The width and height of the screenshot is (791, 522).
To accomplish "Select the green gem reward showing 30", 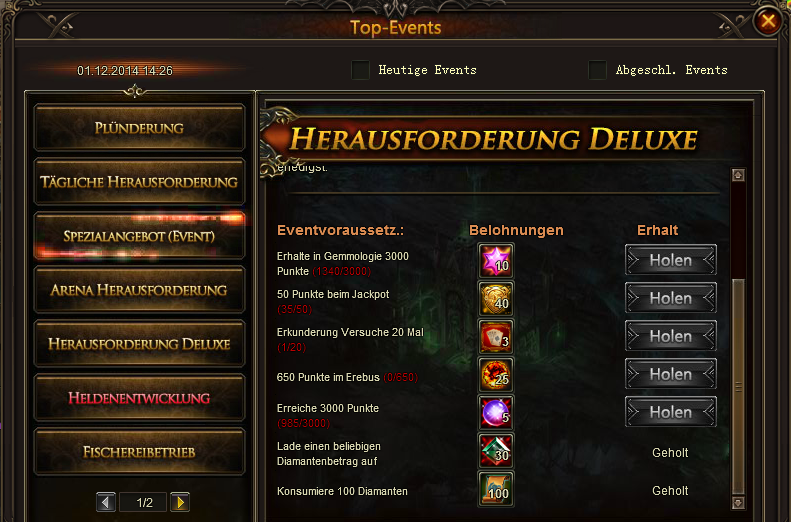I will coord(496,451).
